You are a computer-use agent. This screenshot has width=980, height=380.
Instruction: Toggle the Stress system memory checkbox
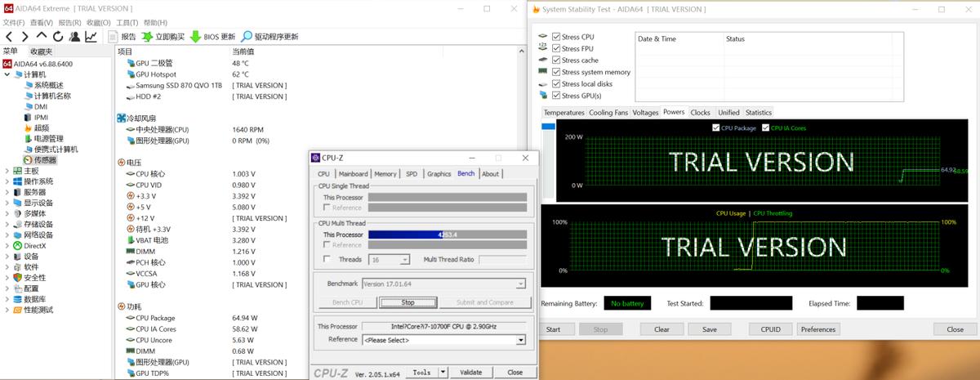tap(556, 72)
